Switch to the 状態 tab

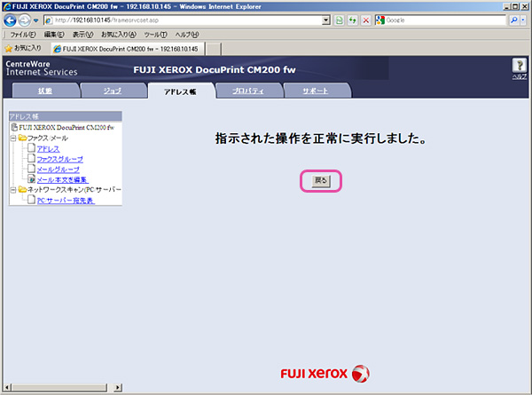[x=45, y=91]
